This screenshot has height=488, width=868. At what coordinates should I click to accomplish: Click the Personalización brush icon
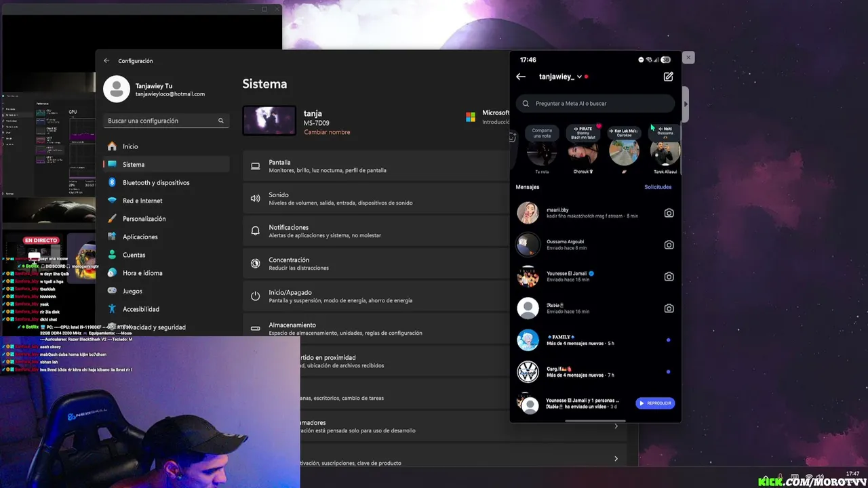click(112, 219)
